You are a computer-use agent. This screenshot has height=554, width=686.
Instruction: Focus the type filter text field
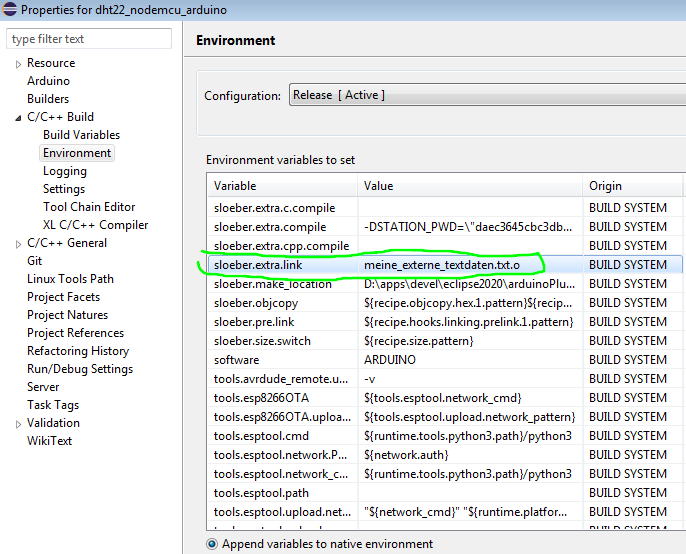89,39
